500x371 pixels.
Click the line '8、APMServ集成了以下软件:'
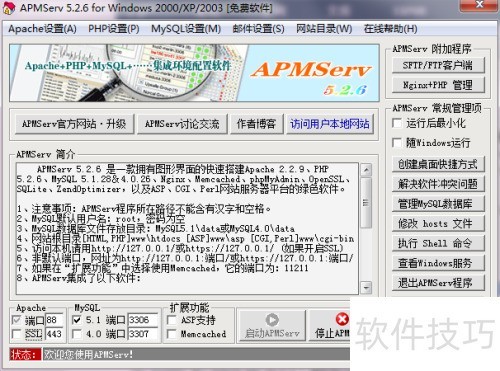coord(79,278)
